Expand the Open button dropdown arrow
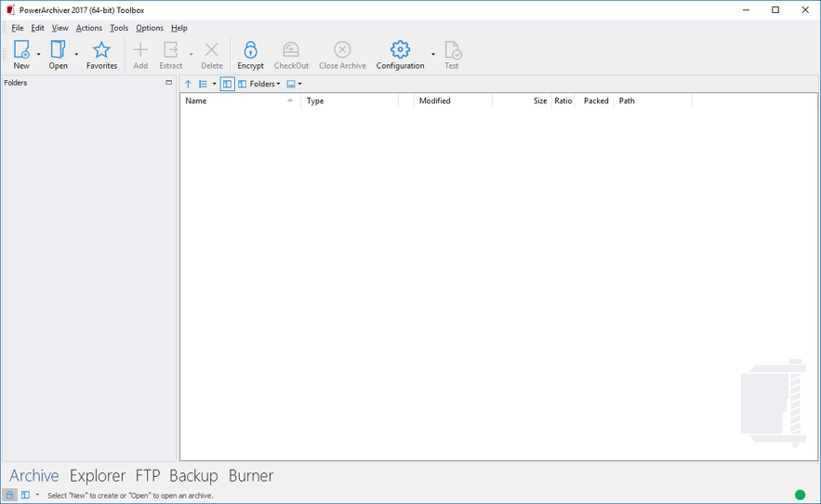 tap(76, 55)
